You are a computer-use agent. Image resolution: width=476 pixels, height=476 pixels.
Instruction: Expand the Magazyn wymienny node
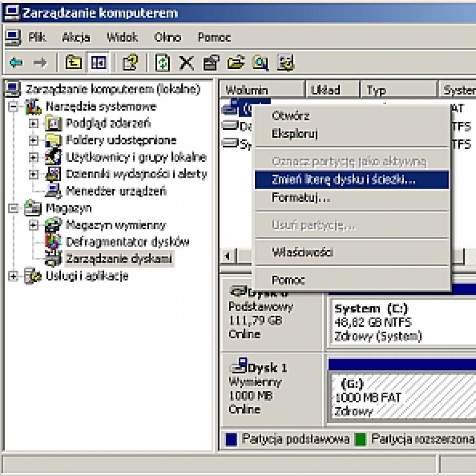point(33,225)
